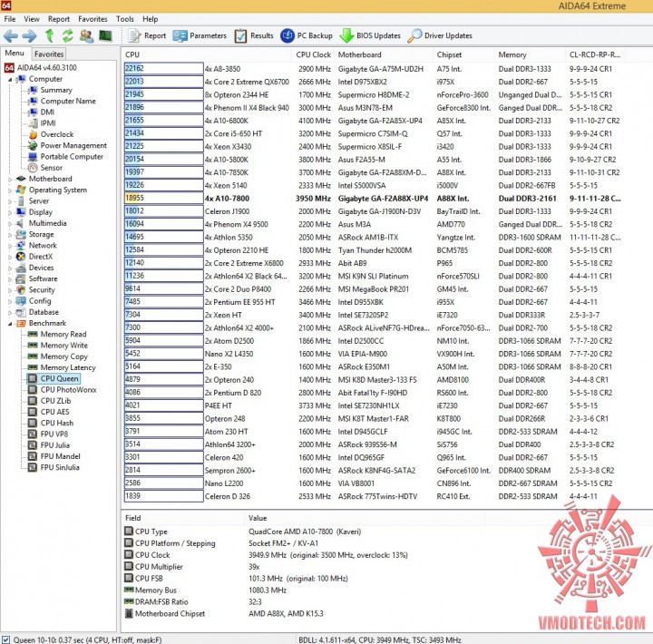This screenshot has height=644, width=653.
Task: Expand the Motherboard tree node
Action: coord(10,179)
